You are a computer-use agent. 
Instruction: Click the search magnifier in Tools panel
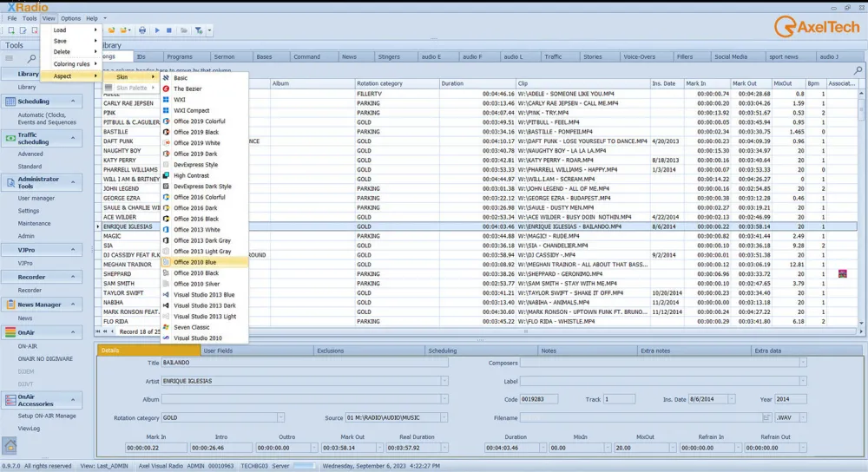coord(32,59)
